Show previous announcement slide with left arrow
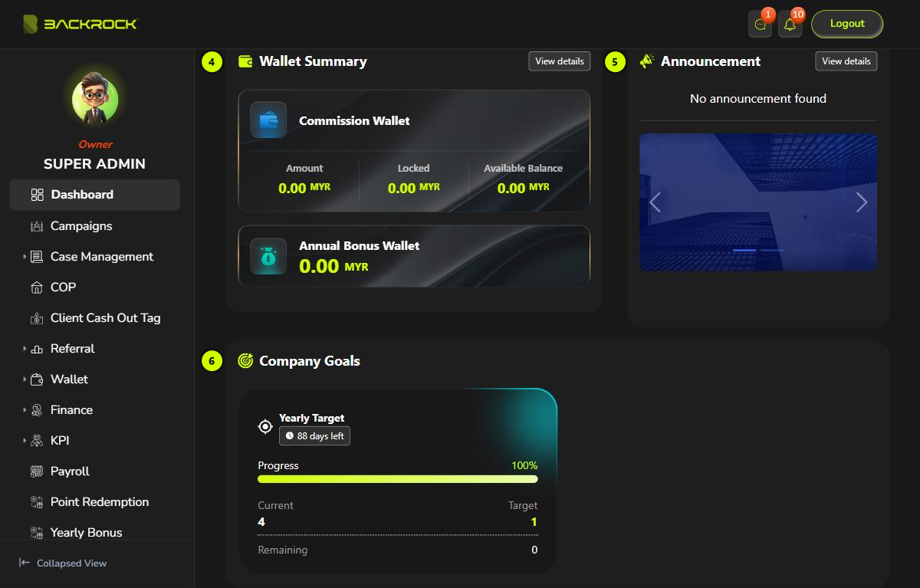This screenshot has width=920, height=588. click(655, 202)
